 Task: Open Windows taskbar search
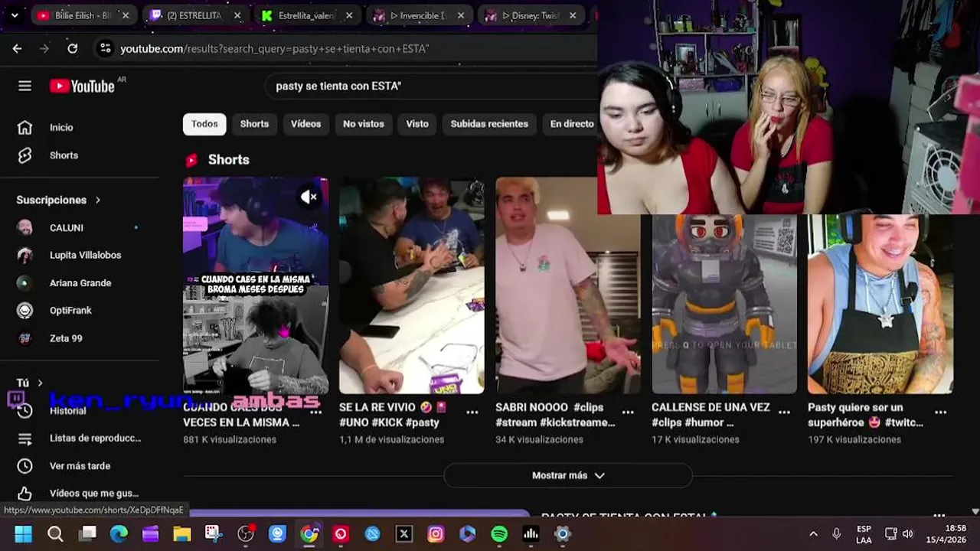55,534
